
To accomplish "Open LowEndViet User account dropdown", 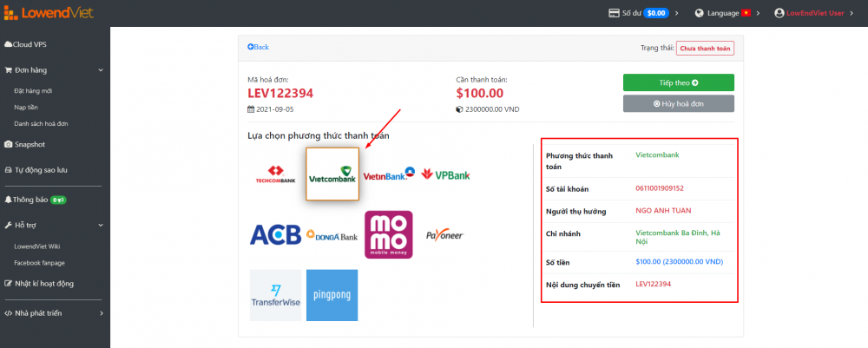I will pyautogui.click(x=814, y=13).
